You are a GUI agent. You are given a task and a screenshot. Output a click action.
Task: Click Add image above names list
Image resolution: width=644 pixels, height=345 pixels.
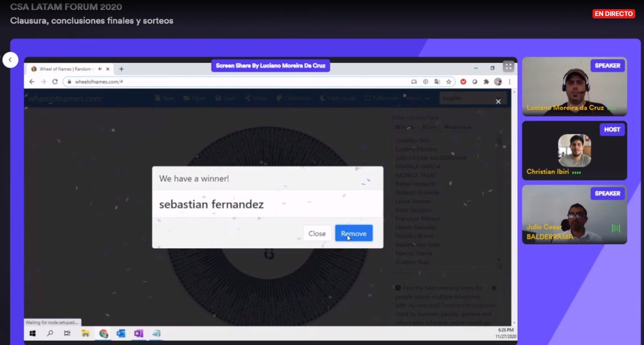click(458, 127)
